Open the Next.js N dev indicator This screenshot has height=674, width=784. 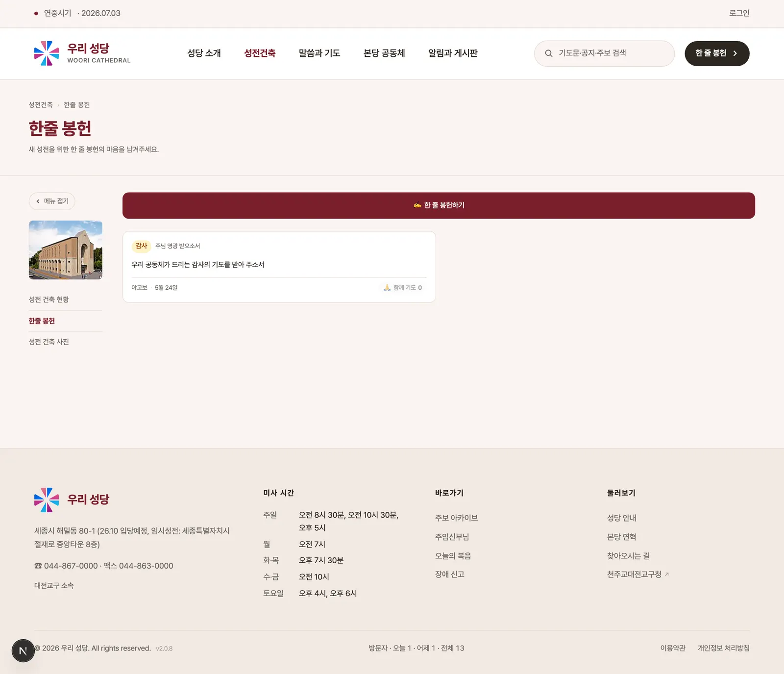[23, 651]
